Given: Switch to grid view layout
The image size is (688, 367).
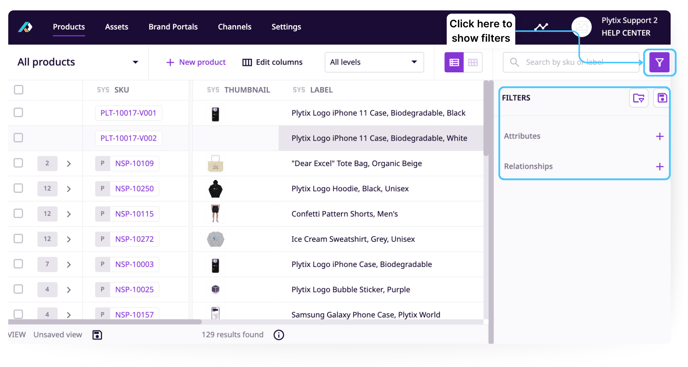Looking at the screenshot, I should tap(473, 62).
